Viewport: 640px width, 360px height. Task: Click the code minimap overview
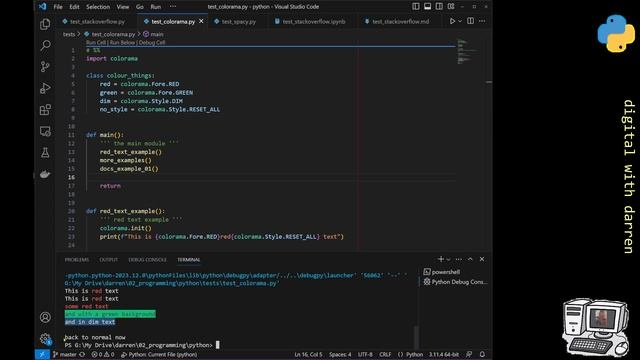(467, 51)
